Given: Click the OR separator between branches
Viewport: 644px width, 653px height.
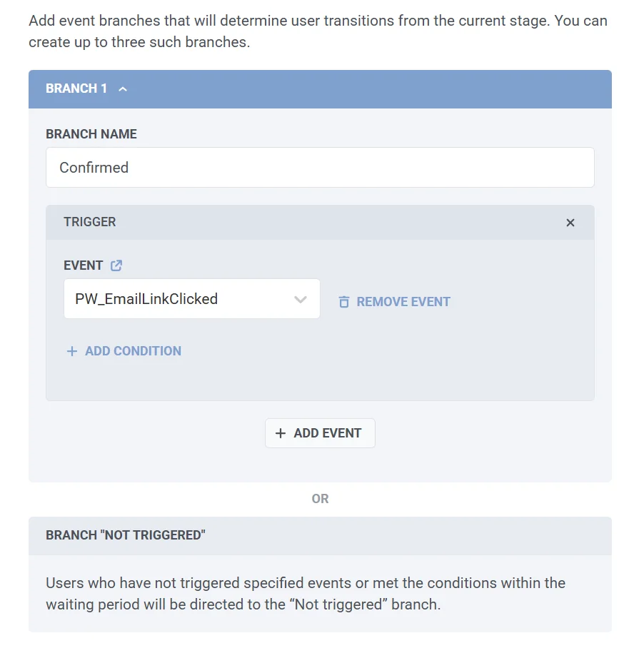Looking at the screenshot, I should pyautogui.click(x=320, y=499).
